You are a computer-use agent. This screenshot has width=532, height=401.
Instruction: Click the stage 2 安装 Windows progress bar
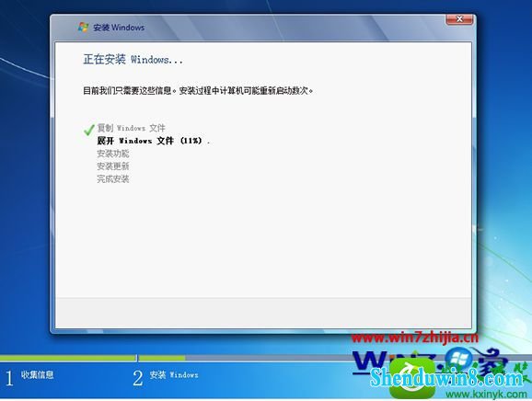[335, 358]
